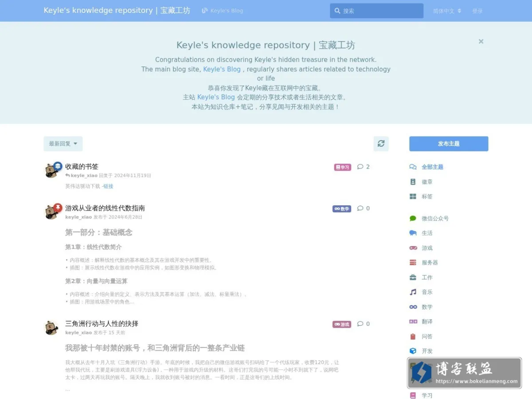Click the banner heading Keyle's knowledge repository
The image size is (532, 399).
click(x=266, y=45)
